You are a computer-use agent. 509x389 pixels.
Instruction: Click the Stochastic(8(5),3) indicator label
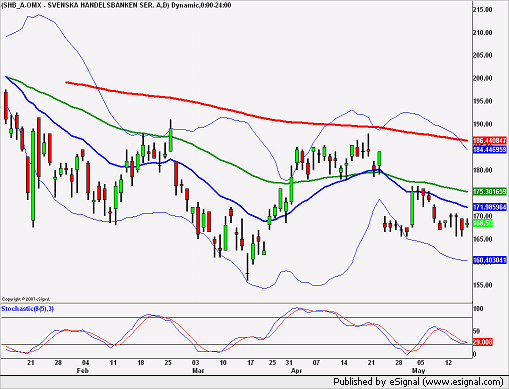(x=27, y=309)
